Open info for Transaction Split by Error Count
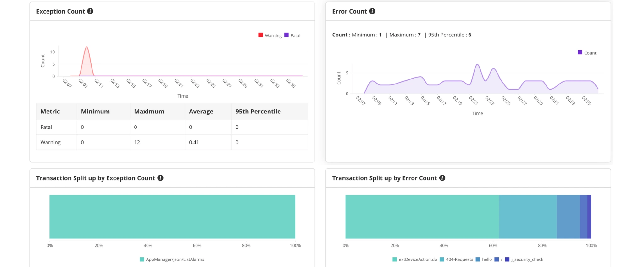This screenshot has width=644, height=267. (442, 178)
